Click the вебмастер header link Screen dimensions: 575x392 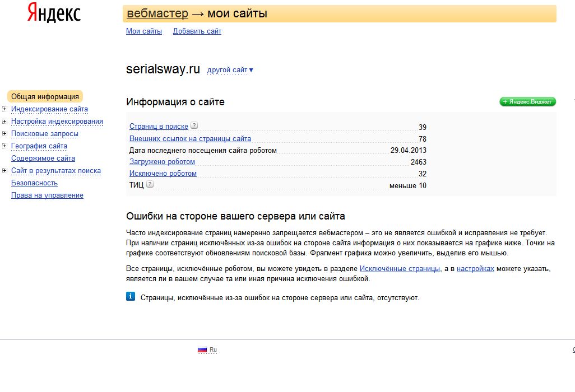tap(157, 13)
